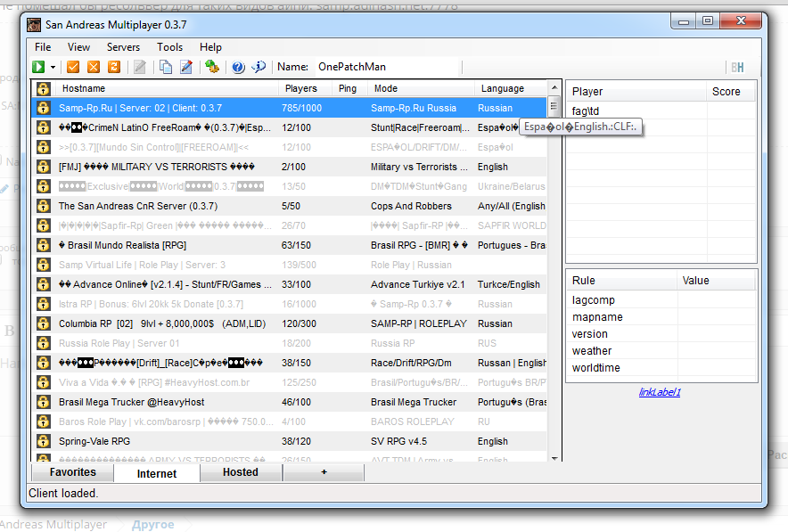Click the Name input field containing OnePatchMan

click(x=389, y=67)
